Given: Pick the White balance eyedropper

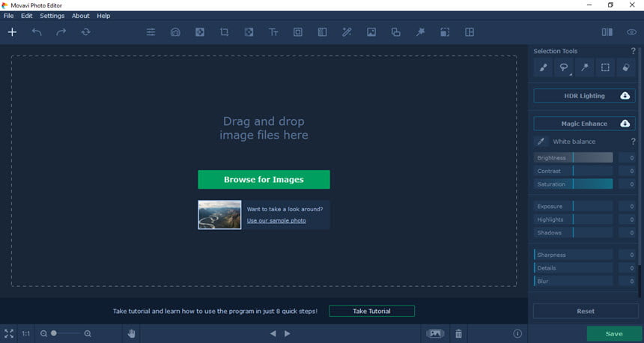Looking at the screenshot, I should [x=541, y=142].
